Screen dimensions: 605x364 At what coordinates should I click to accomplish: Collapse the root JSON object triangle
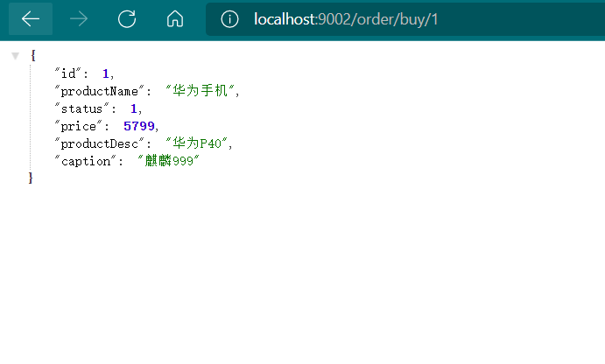point(15,56)
